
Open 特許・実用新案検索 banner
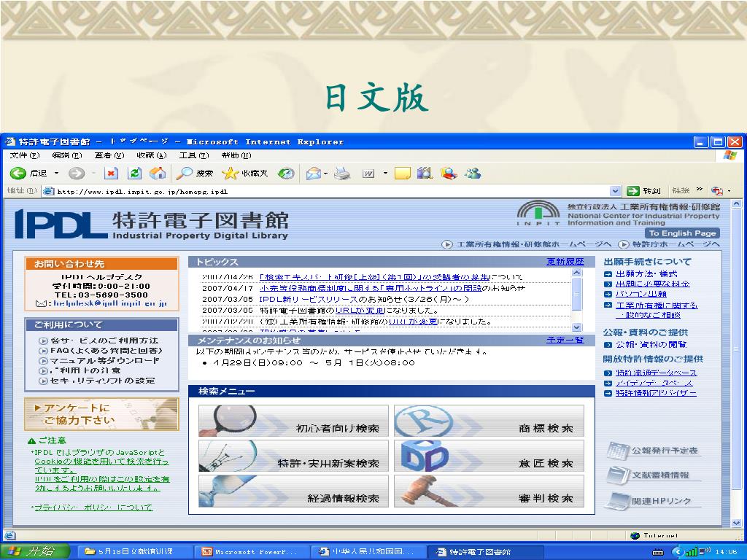point(293,456)
